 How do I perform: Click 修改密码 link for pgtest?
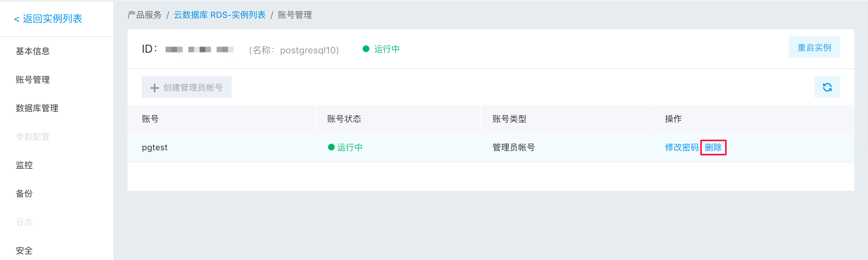point(682,147)
